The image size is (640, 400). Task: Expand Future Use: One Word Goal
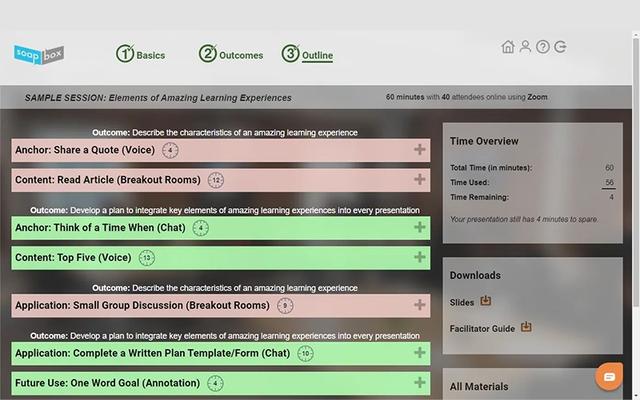pos(419,382)
